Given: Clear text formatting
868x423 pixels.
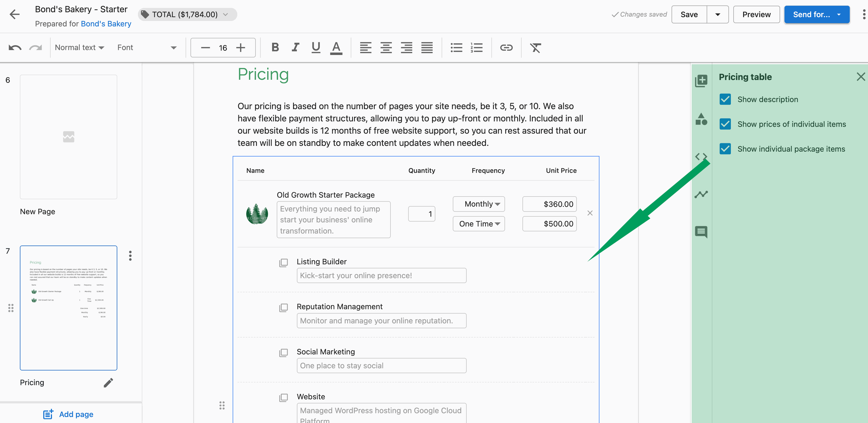Looking at the screenshot, I should 535,48.
